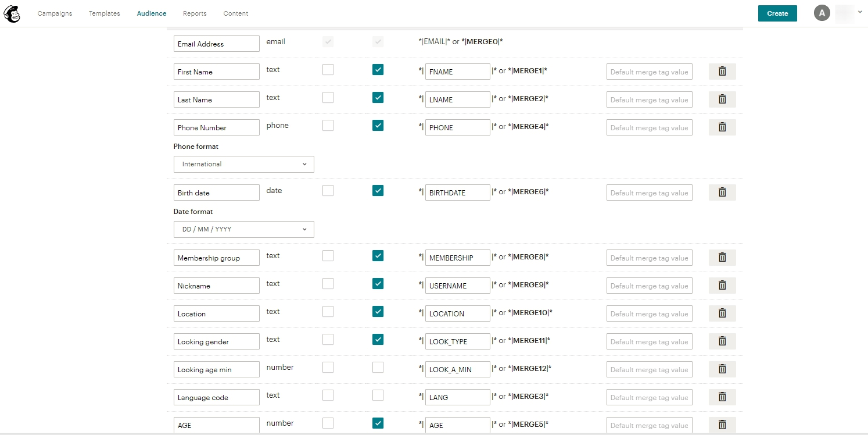This screenshot has width=868, height=435.
Task: Open the Content menu
Action: point(236,13)
